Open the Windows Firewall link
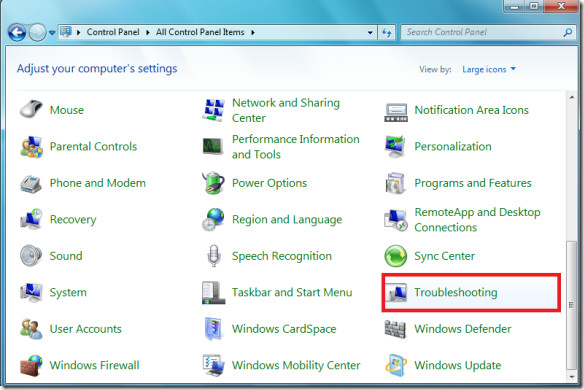This screenshot has height=390, width=584. coord(95,365)
